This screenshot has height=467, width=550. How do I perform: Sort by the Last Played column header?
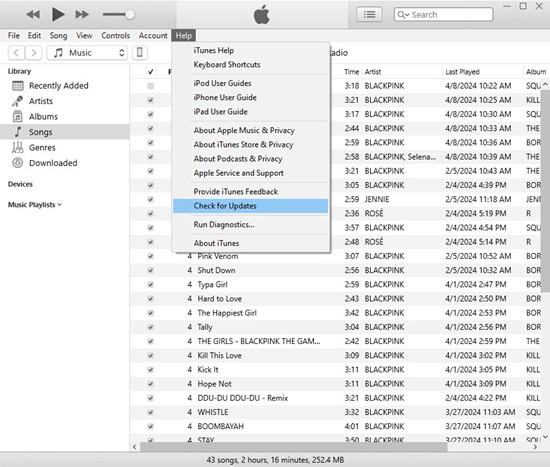pos(462,72)
